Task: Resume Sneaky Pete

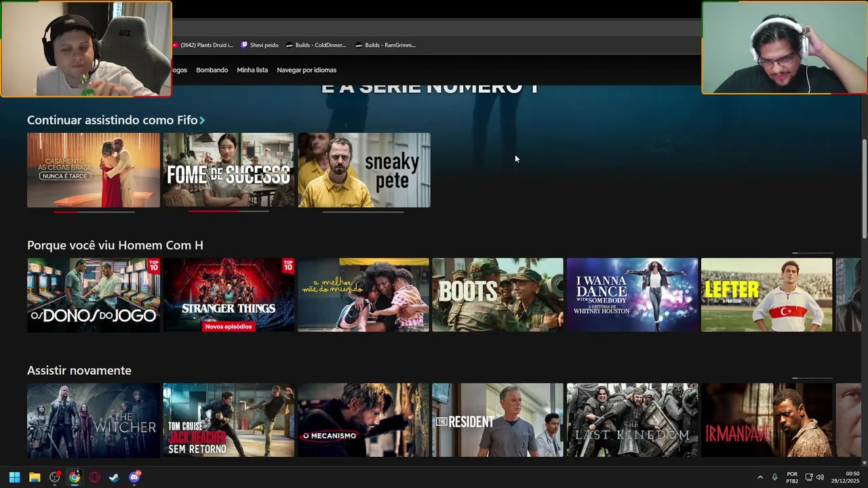Action: pyautogui.click(x=364, y=170)
